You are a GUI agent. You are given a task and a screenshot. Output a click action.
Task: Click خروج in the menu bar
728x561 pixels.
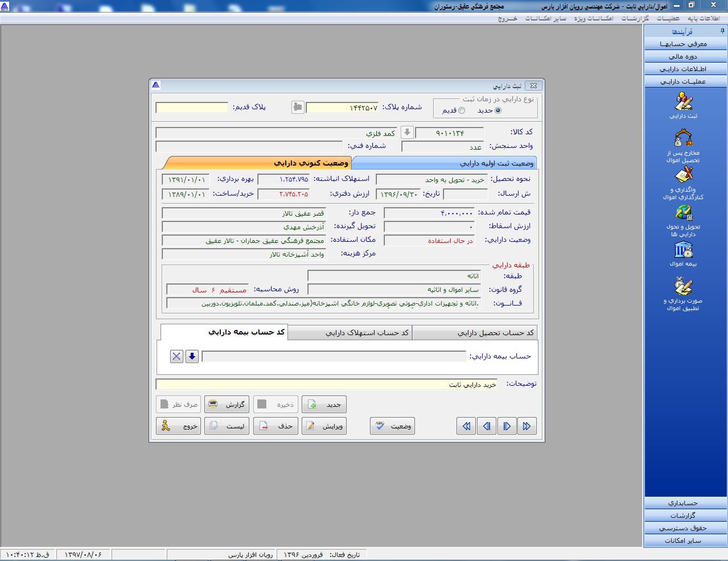(x=508, y=18)
